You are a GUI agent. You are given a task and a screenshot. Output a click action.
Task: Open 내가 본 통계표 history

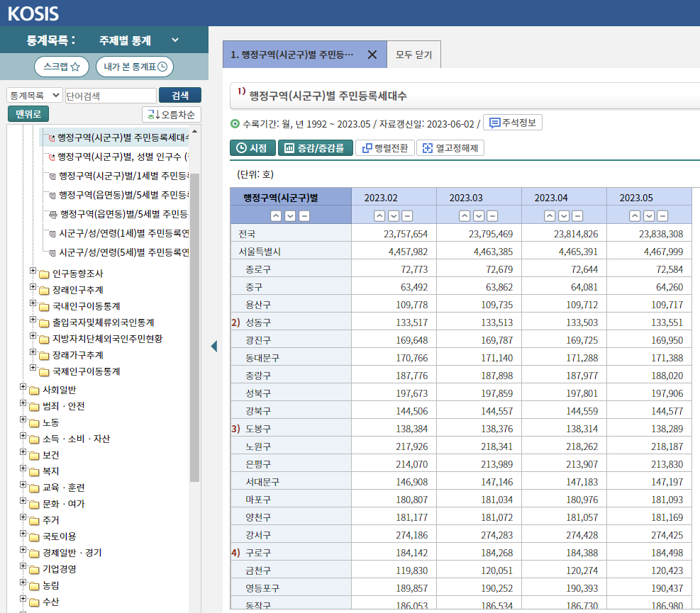point(135,67)
